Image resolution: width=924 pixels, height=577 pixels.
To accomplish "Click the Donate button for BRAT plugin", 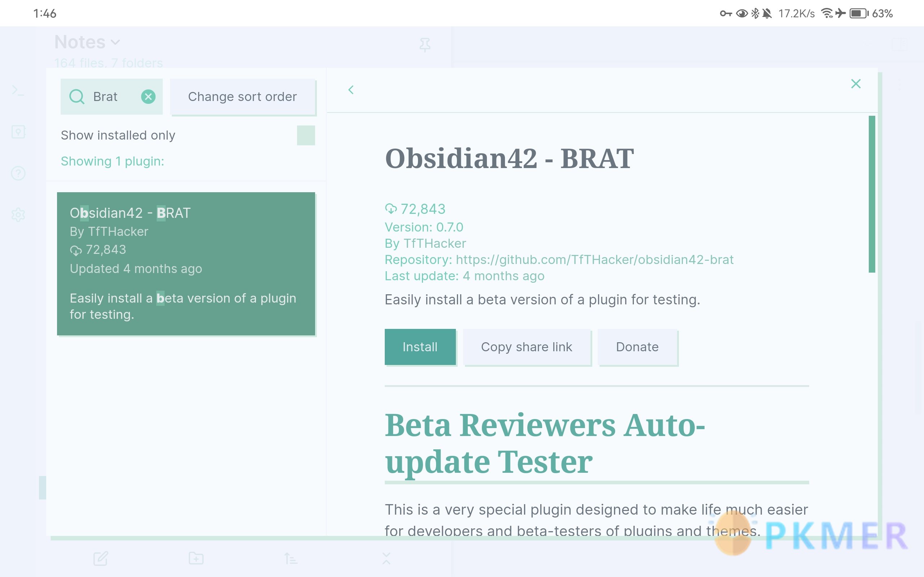I will tap(637, 346).
